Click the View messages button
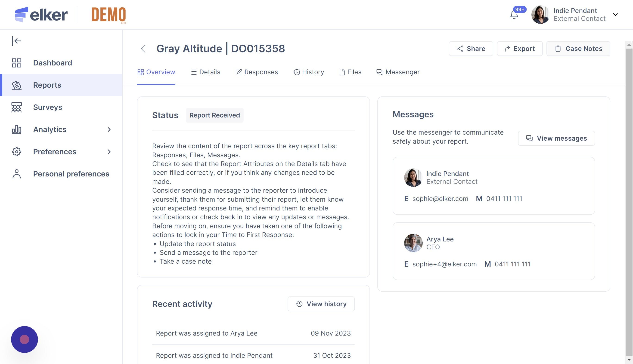This screenshot has height=364, width=633. (556, 138)
